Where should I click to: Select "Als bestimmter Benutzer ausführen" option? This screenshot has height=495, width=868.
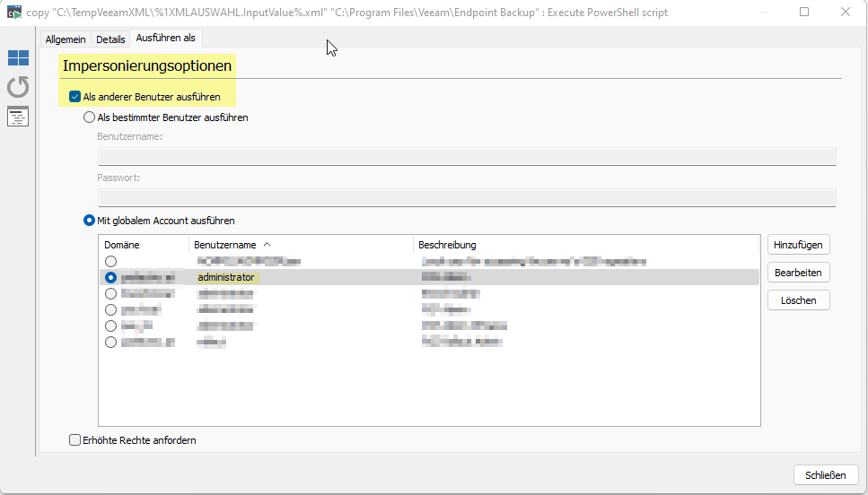click(89, 117)
